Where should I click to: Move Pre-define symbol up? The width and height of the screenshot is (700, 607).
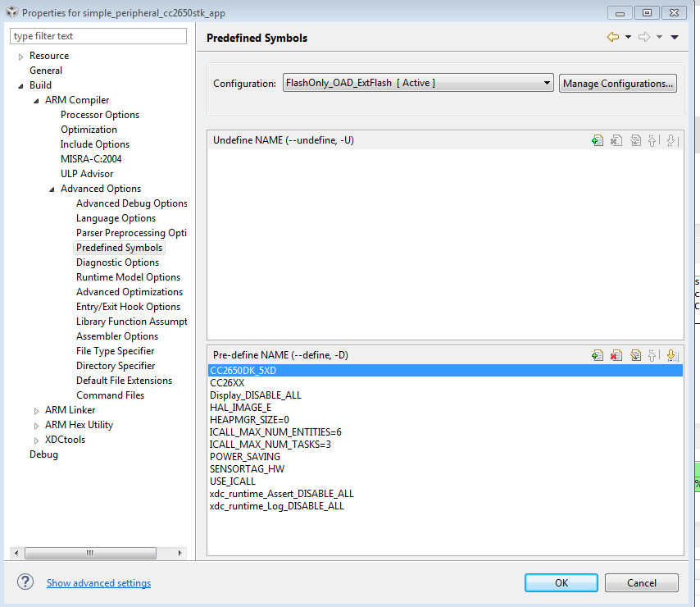(x=653, y=355)
